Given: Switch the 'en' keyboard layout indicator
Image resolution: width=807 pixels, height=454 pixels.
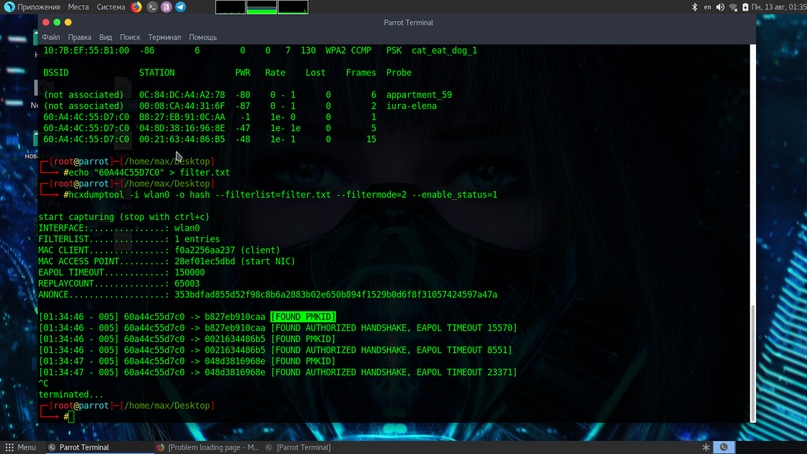Looking at the screenshot, I should tap(708, 7).
